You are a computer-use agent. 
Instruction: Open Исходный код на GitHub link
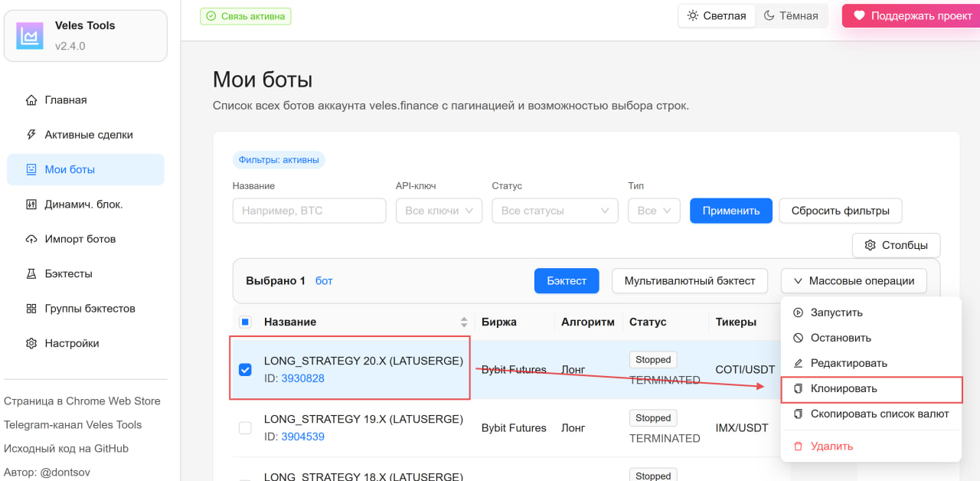coord(66,449)
